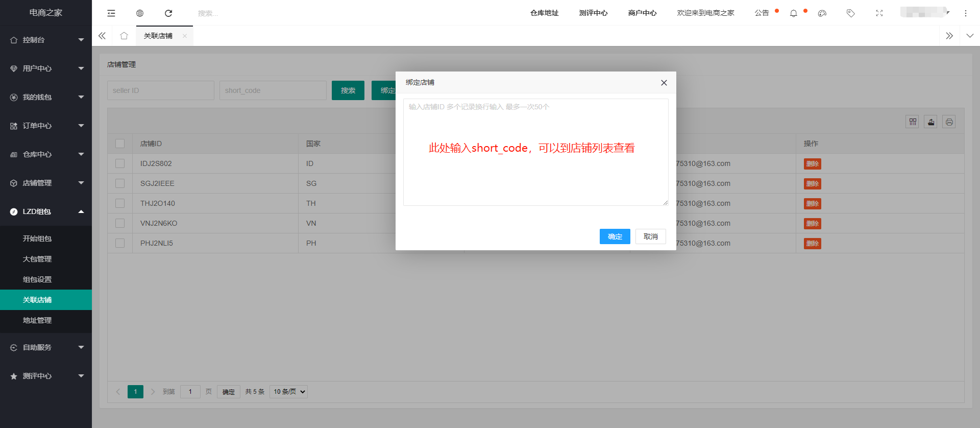Click the 订单中心 grid icon

point(14,126)
